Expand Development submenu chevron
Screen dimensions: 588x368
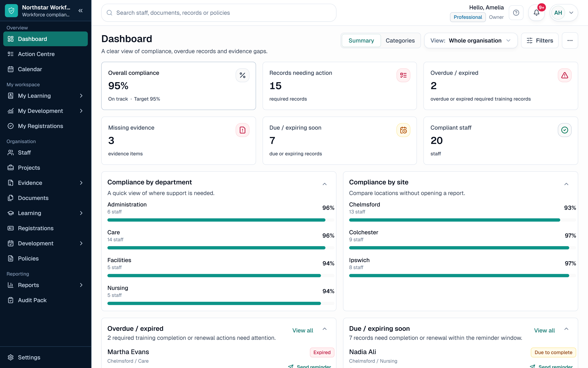(x=81, y=243)
